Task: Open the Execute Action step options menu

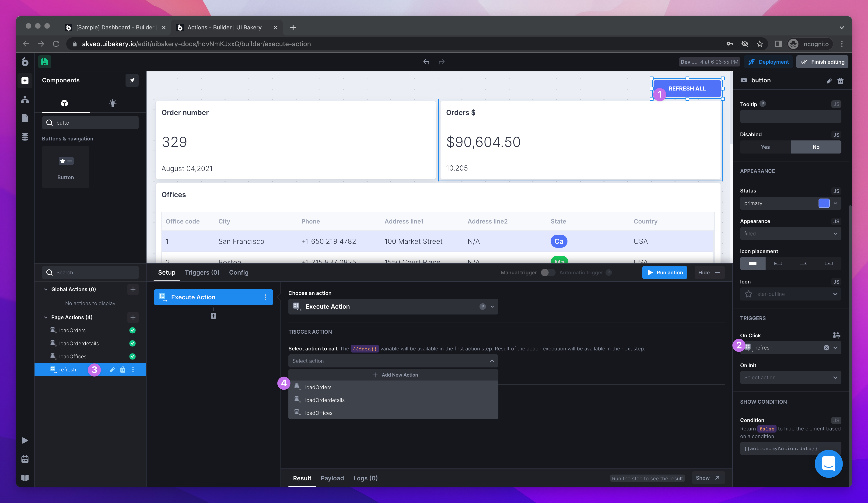Action: (265, 297)
